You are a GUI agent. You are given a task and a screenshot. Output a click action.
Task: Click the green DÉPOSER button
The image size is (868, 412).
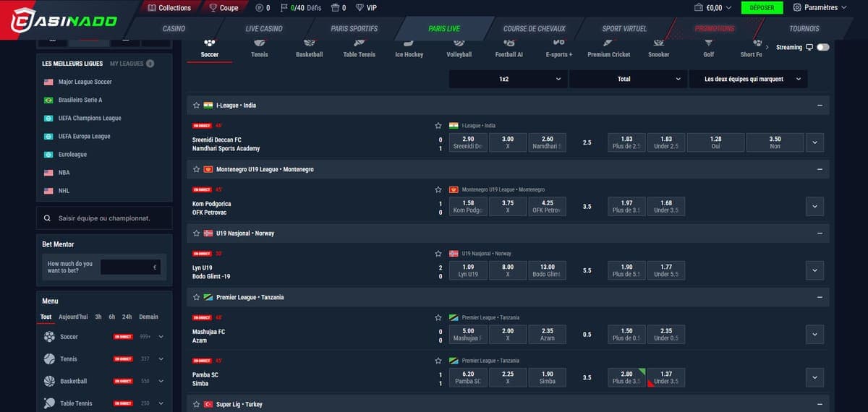click(x=762, y=8)
